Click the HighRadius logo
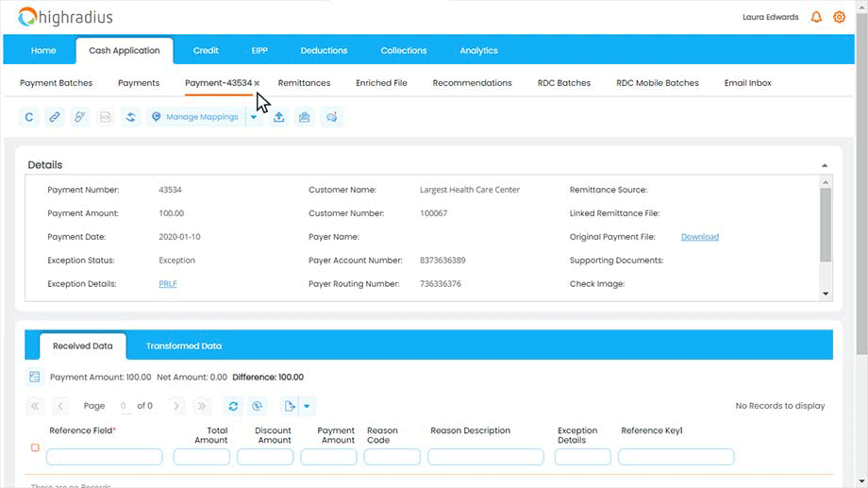The width and height of the screenshot is (868, 488). point(65,17)
